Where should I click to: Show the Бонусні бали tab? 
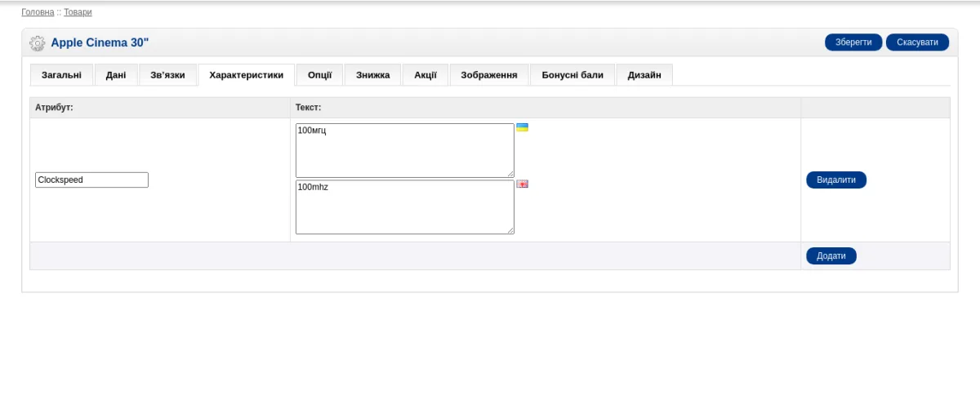tap(572, 75)
